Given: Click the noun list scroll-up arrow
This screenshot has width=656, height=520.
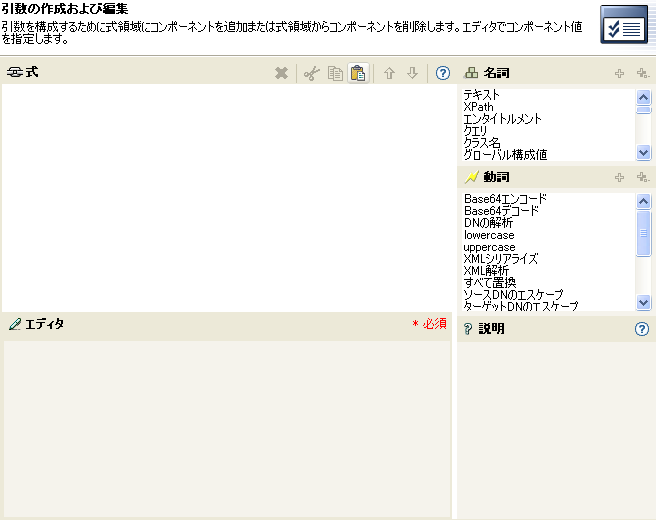Looking at the screenshot, I should pos(643,97).
